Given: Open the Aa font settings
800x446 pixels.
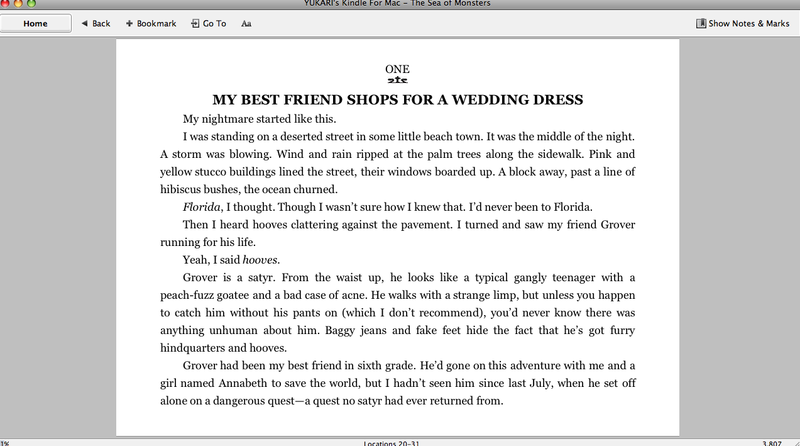Looking at the screenshot, I should coord(246,23).
